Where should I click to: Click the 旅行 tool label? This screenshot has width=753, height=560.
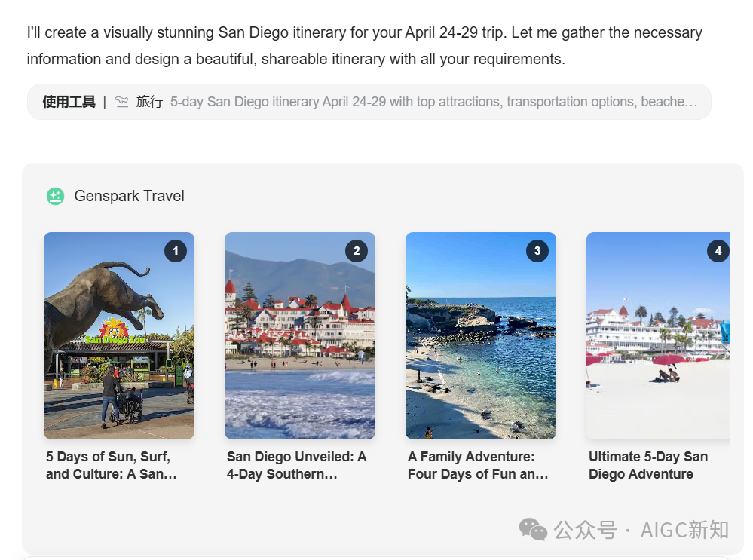[149, 102]
